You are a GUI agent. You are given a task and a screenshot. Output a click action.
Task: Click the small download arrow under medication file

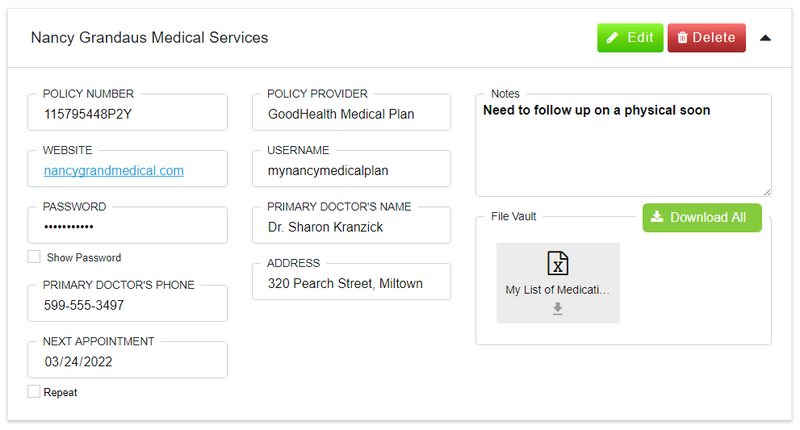558,309
